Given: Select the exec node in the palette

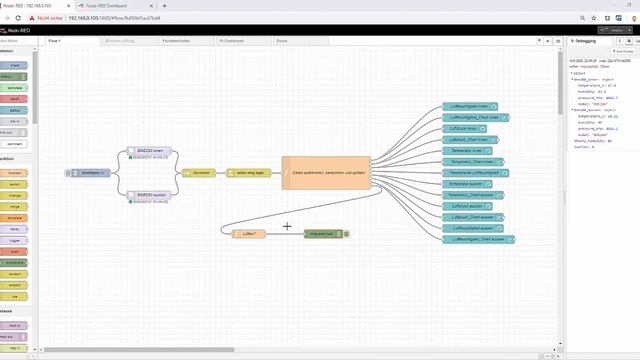Looking at the screenshot, I should [14, 251].
